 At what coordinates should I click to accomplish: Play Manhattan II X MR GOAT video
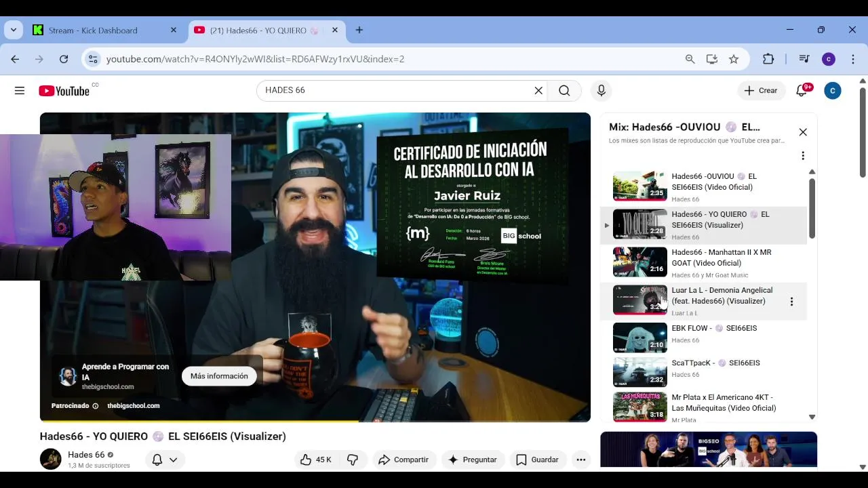[x=640, y=262]
